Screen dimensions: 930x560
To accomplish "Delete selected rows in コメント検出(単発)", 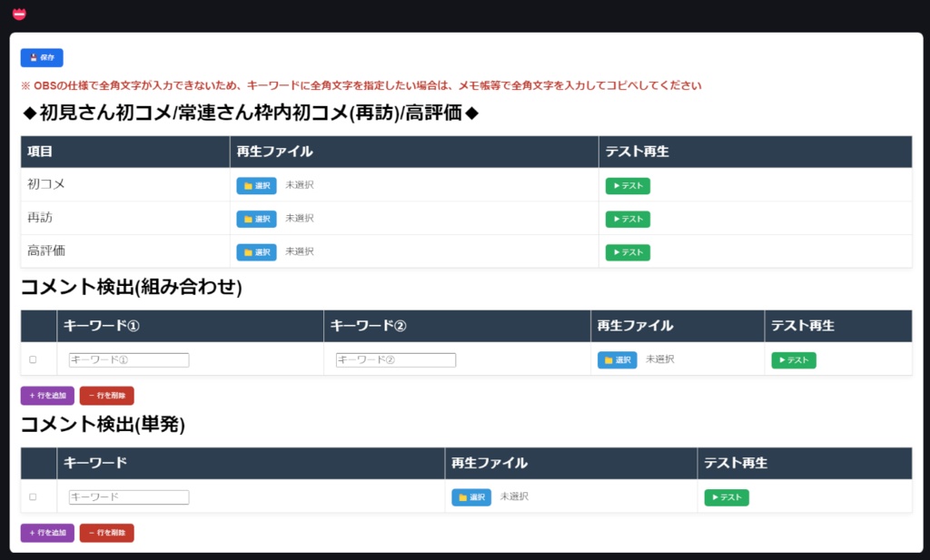I will [106, 533].
